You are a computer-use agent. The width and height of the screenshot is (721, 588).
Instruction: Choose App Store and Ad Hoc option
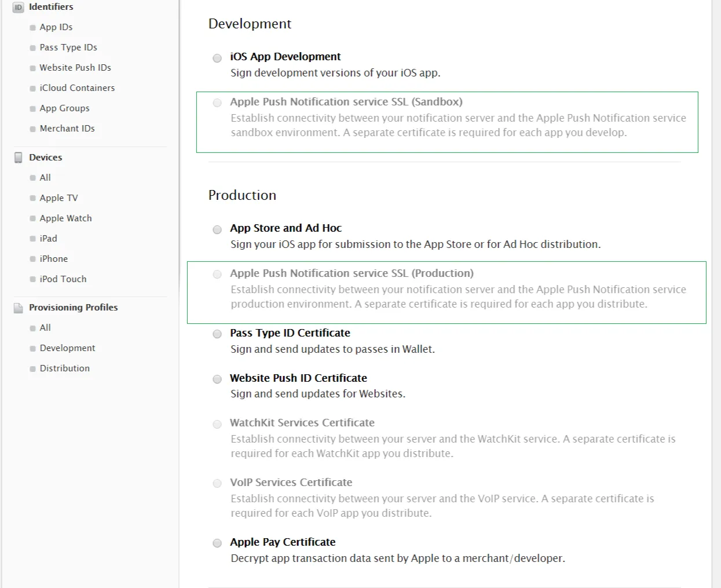pyautogui.click(x=217, y=229)
